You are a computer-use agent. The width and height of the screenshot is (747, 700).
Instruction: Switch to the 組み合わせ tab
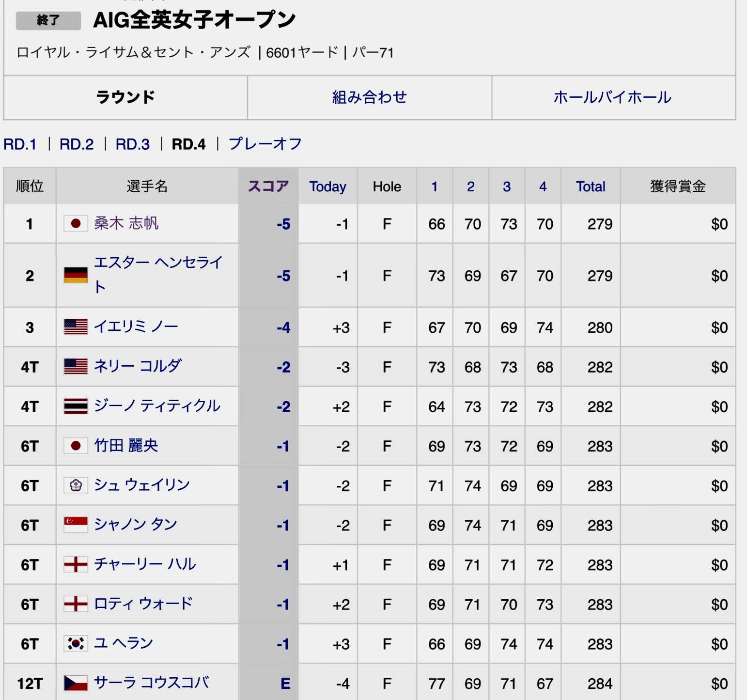370,97
